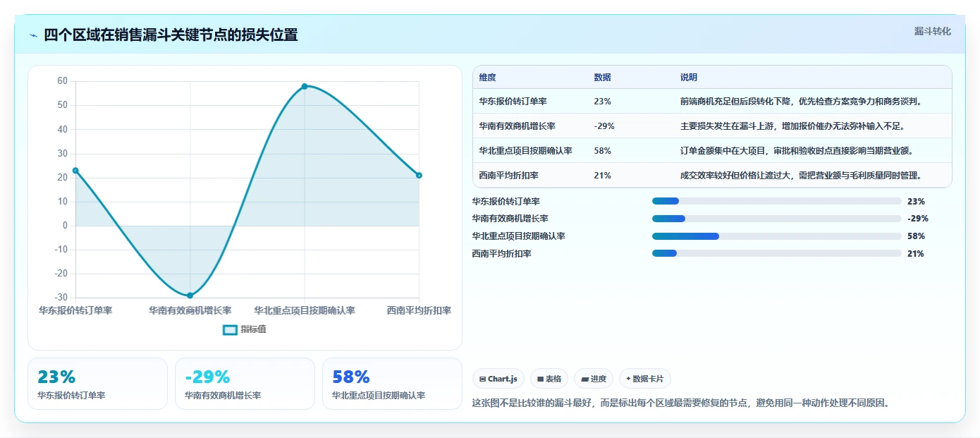Toggle the 指标值 legend swatch
This screenshot has height=438, width=980.
(230, 329)
